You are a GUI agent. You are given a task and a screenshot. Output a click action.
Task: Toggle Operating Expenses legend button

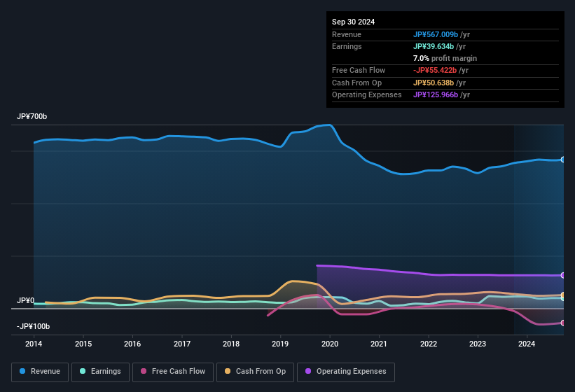[x=346, y=371]
